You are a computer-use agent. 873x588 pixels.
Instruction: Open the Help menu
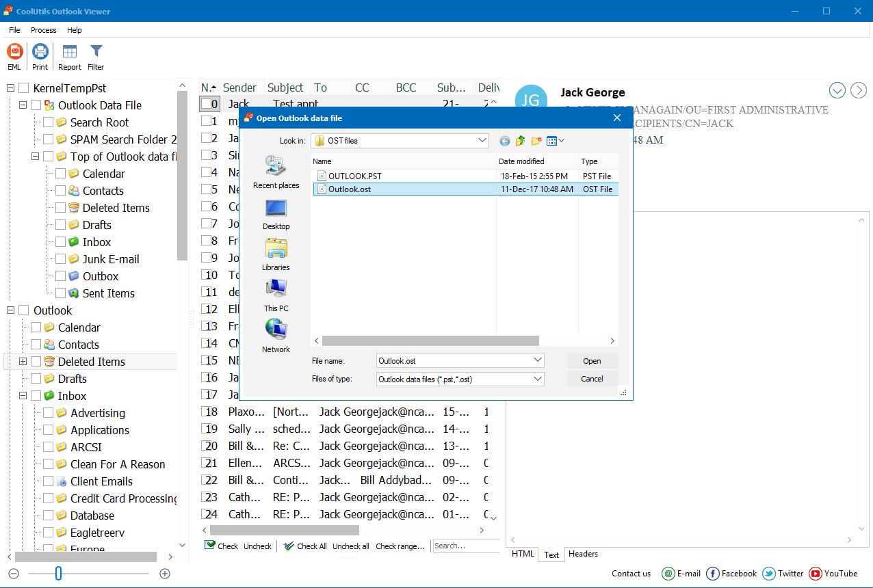75,30
